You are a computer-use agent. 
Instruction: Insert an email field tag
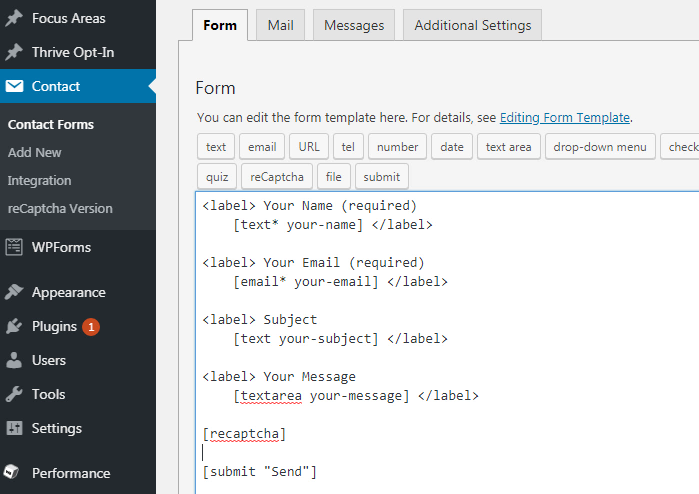tap(262, 147)
